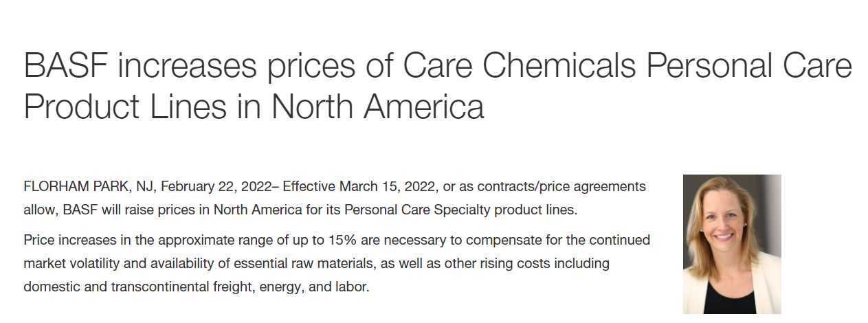Click the phrase "market volatility"
The width and height of the screenshot is (868, 323).
[68, 263]
